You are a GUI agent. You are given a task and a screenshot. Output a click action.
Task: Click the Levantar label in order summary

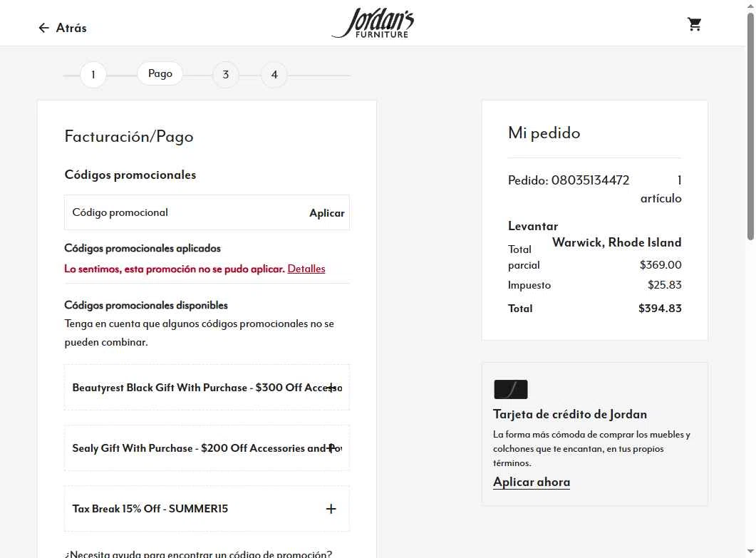[533, 226]
